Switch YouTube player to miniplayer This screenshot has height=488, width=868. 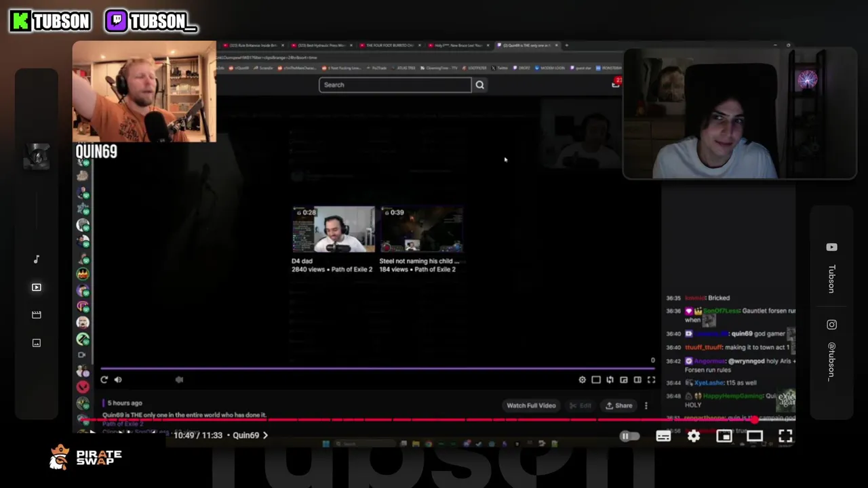tap(724, 436)
